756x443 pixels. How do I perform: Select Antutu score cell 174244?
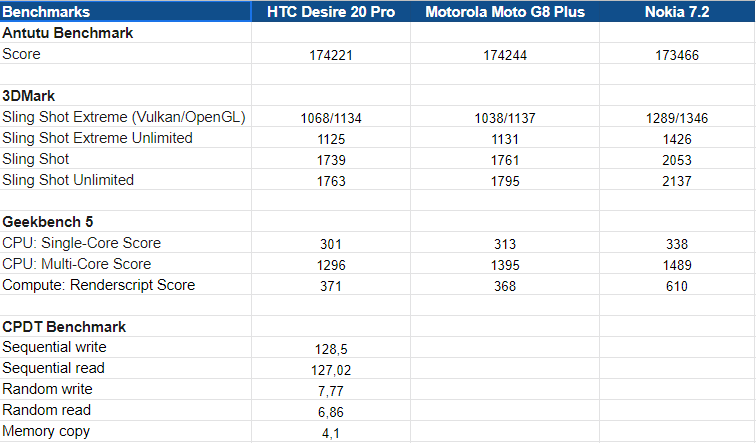(x=505, y=54)
